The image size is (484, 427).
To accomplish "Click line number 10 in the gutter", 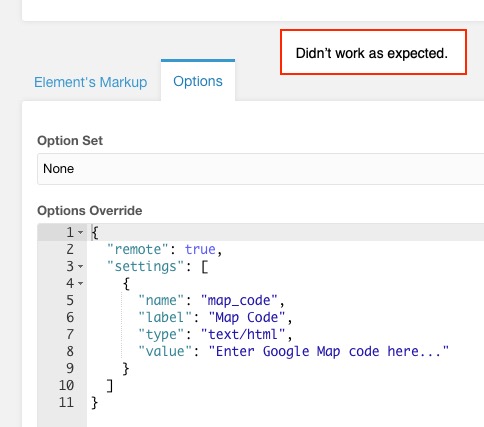I will pyautogui.click(x=66, y=386).
